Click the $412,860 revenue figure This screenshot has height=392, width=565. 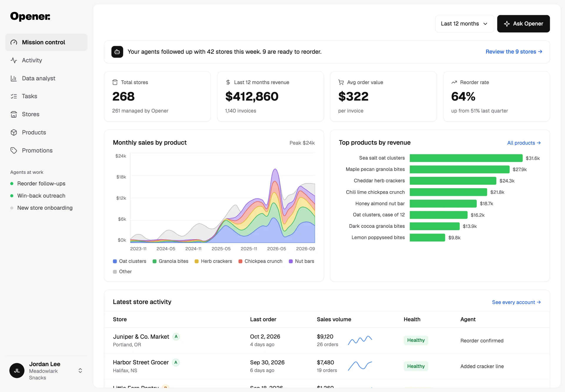[x=252, y=96]
